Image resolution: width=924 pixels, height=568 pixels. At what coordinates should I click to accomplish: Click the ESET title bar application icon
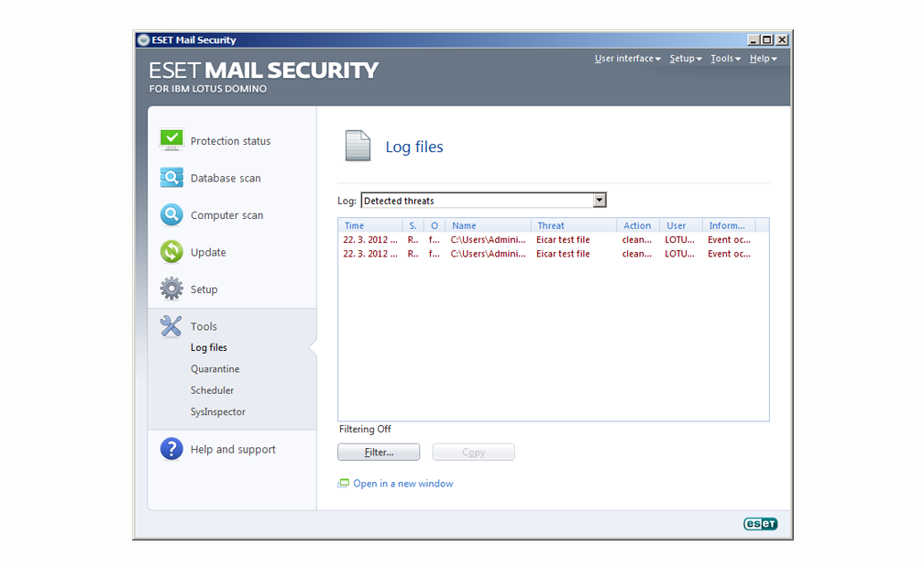tap(143, 40)
